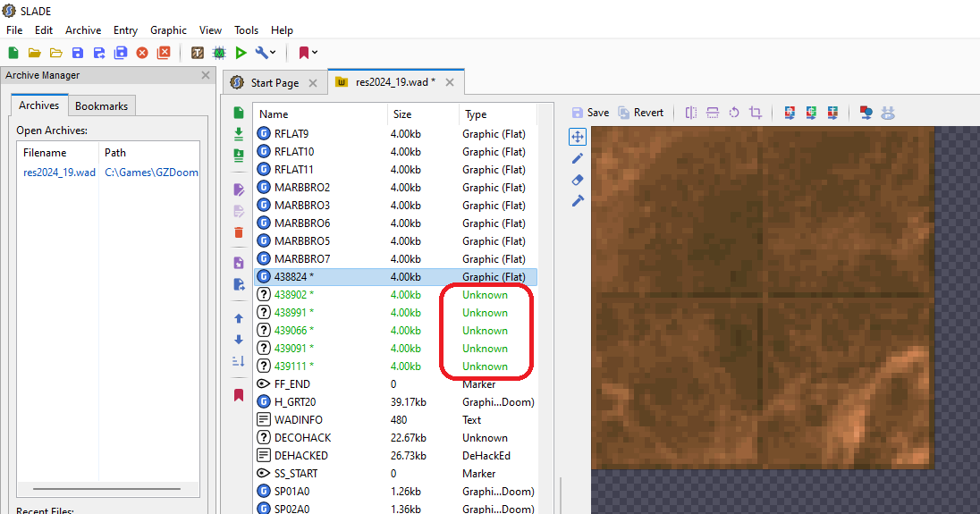Sort entries by Type column header
Viewport: 980px width, 514px height.
(x=498, y=114)
